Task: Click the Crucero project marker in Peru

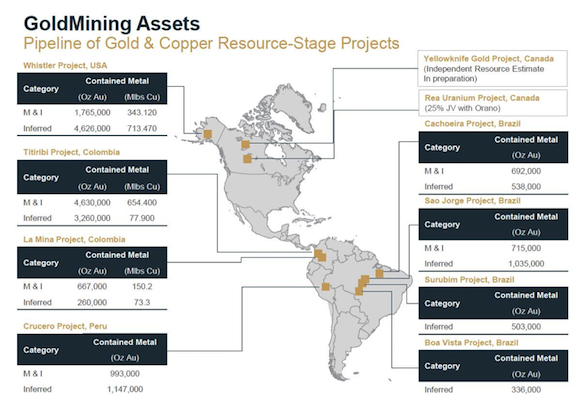Action: coord(325,287)
